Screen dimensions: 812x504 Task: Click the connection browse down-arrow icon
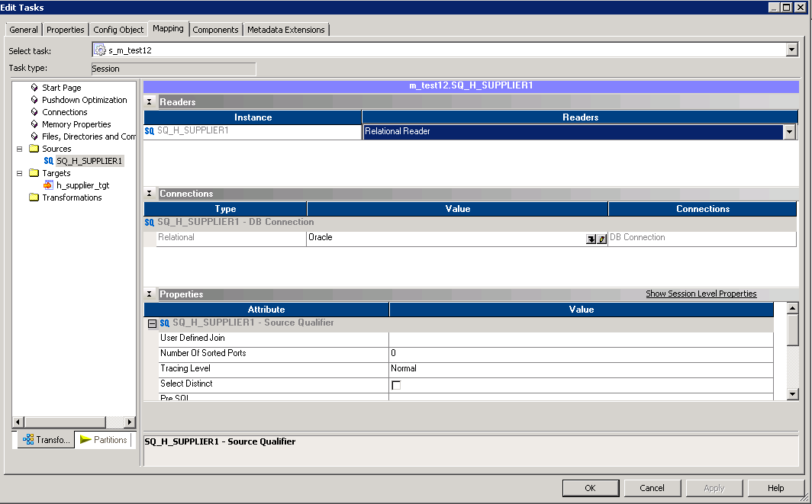coord(591,239)
